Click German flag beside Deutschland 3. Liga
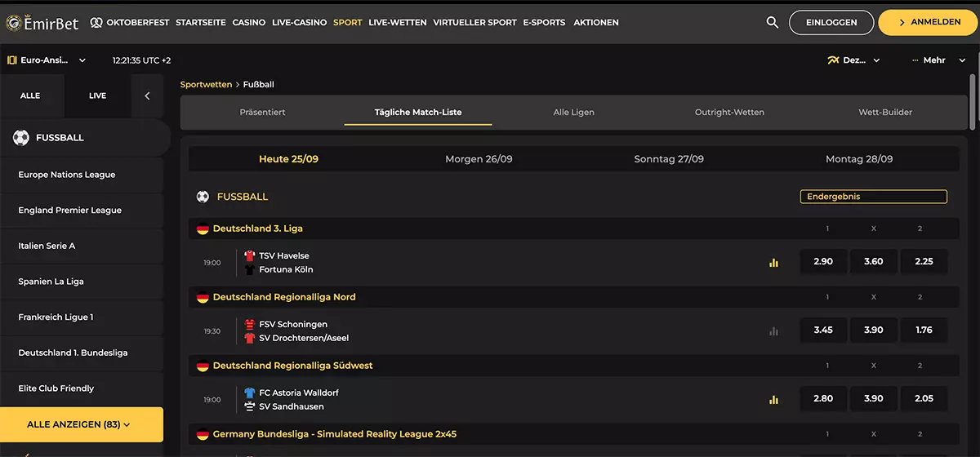Image resolution: width=980 pixels, height=457 pixels. (203, 229)
